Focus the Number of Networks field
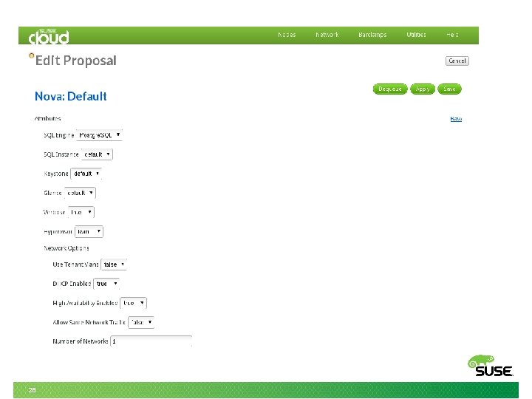This screenshot has width=532, height=399. (151, 341)
